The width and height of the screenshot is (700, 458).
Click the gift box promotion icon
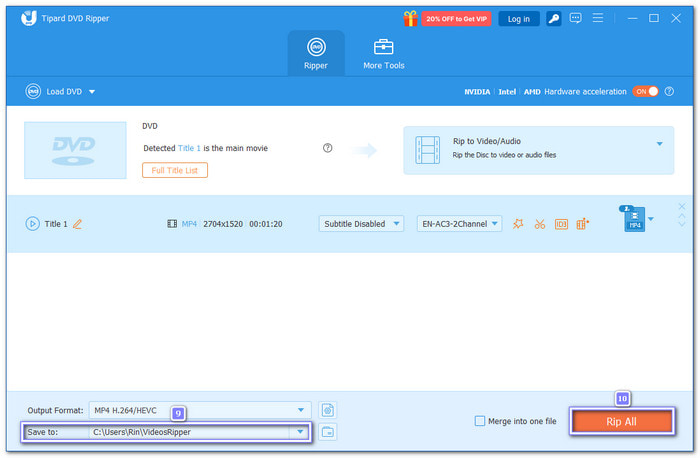[x=410, y=18]
